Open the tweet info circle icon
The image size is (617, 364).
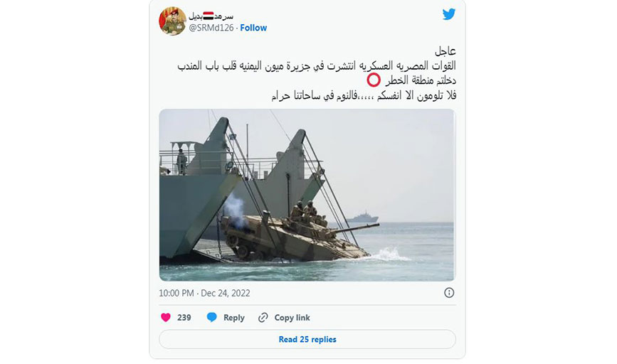[x=449, y=292]
